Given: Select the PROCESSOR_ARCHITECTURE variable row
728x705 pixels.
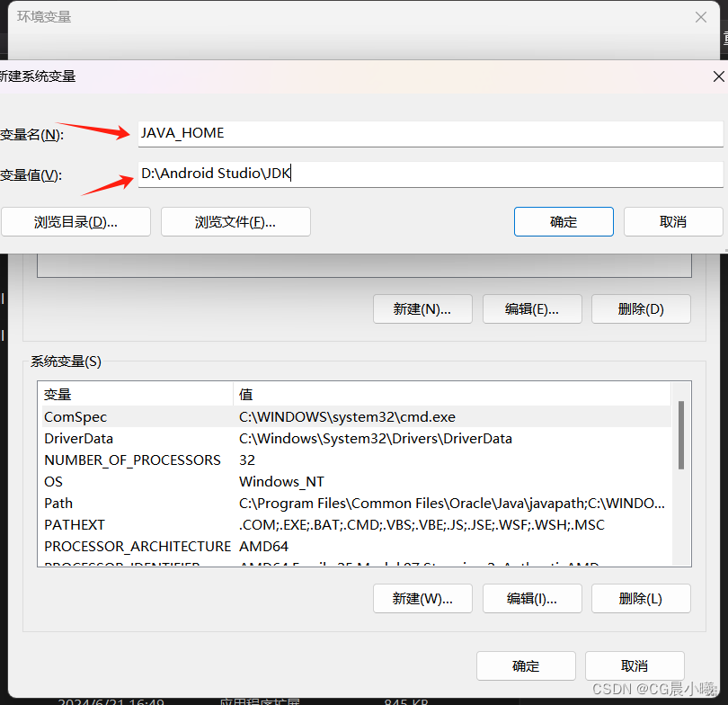Looking at the screenshot, I should click(x=357, y=547).
